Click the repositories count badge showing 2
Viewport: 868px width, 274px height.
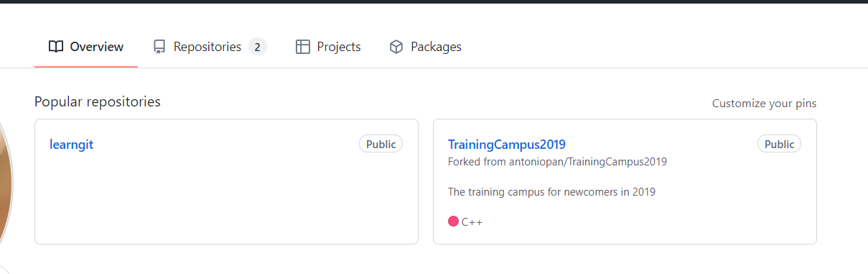pos(258,47)
